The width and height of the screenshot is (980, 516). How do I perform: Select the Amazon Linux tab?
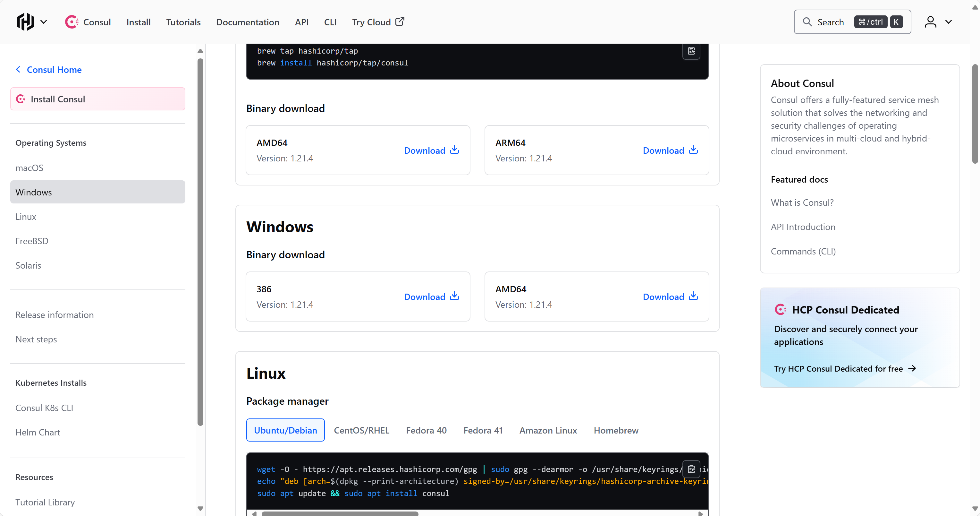pyautogui.click(x=548, y=430)
